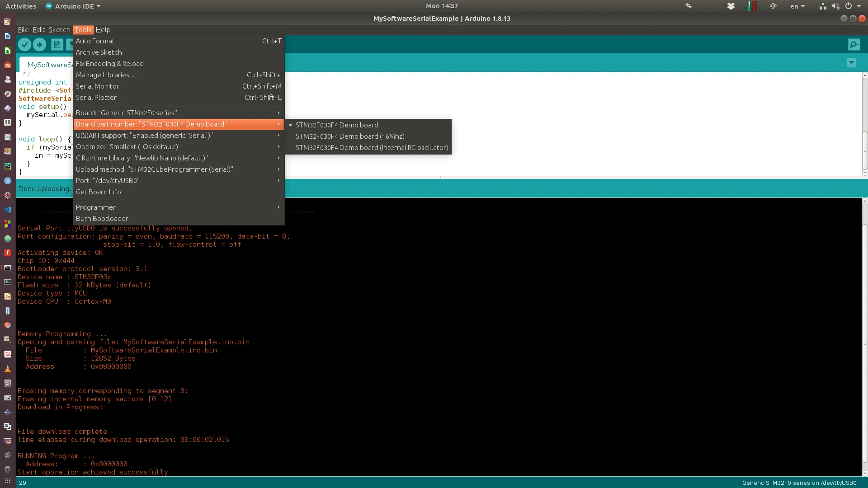The image size is (868, 488).
Task: Open the tab options dropdown arrow
Action: tap(851, 63)
